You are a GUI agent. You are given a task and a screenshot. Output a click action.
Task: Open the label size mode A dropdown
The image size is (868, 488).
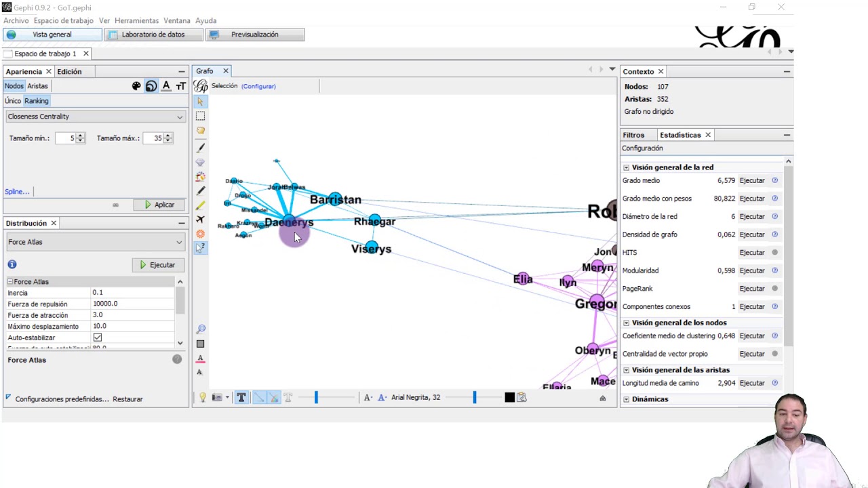(x=368, y=398)
